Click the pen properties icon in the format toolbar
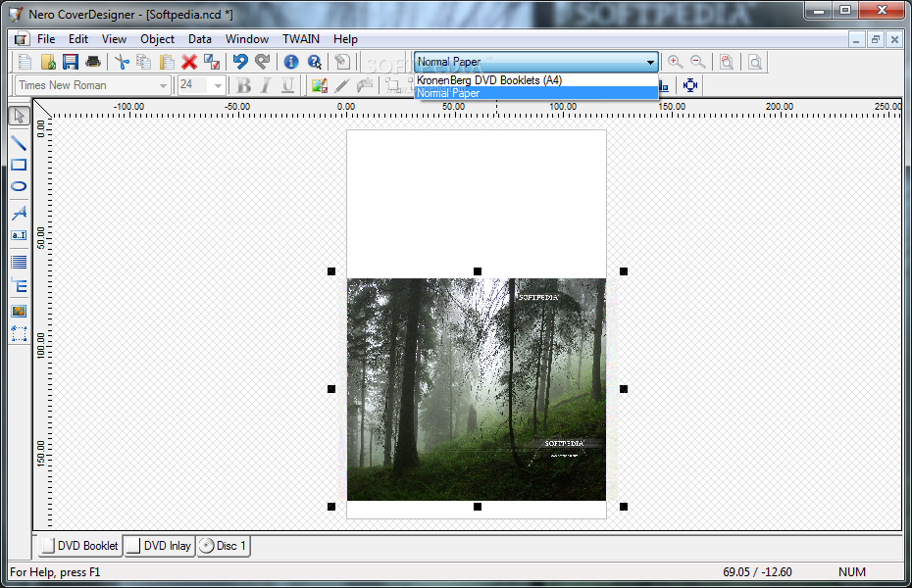 342,85
